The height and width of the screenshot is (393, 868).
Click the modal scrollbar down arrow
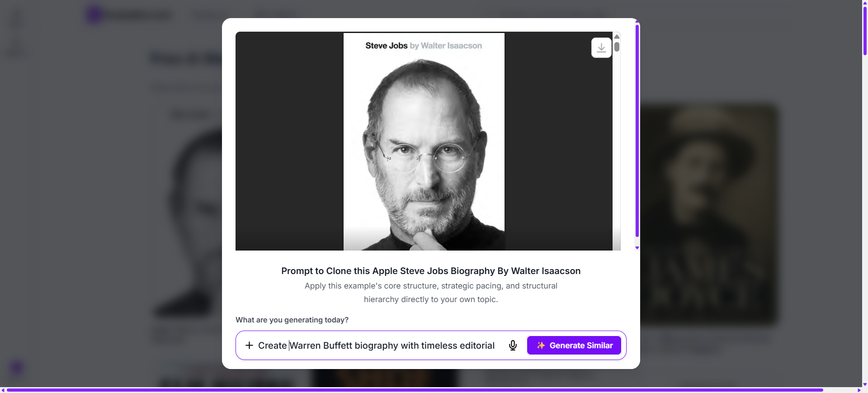(x=637, y=248)
